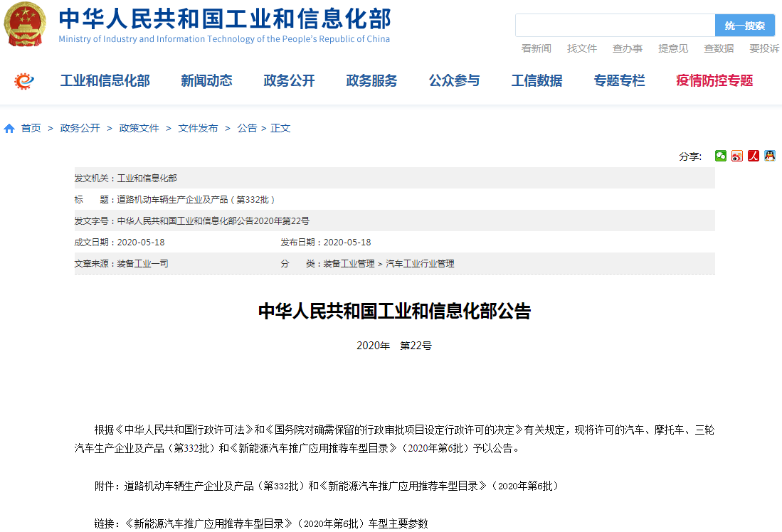Click the 文章来源：装备工业一司 text
This screenshot has width=782, height=532.
(x=121, y=264)
